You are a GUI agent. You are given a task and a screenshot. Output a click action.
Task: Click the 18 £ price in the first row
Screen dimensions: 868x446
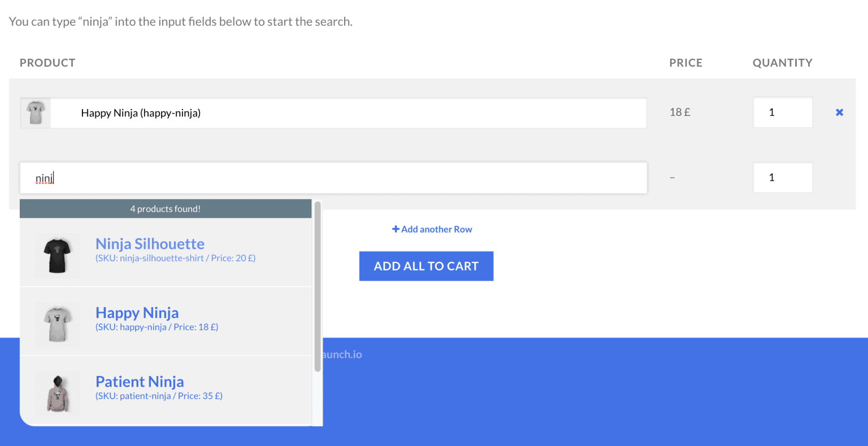pos(680,112)
